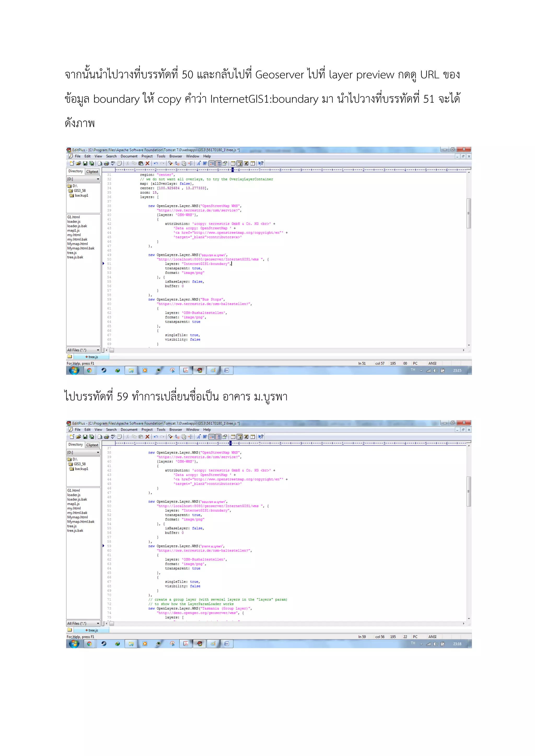This screenshot has width=535, height=756.
Task: Click loader.js in upper file list
Action: pyautogui.click(x=74, y=222)
